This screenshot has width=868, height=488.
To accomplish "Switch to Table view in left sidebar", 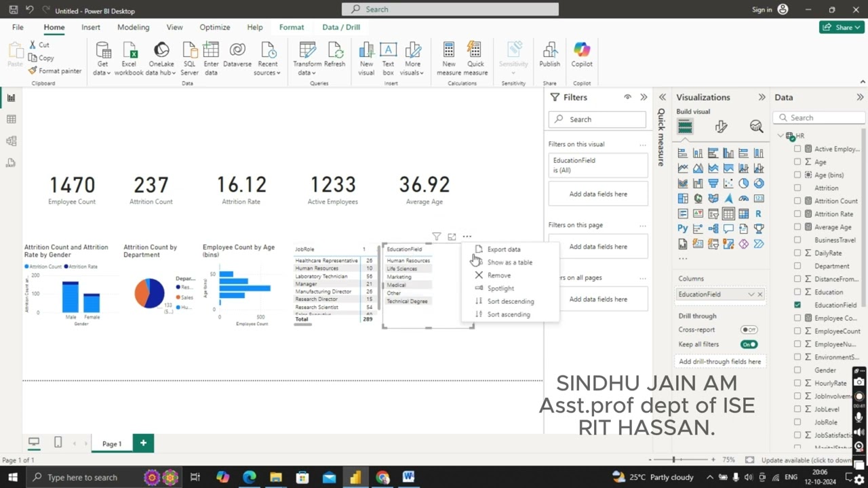I will [11, 119].
